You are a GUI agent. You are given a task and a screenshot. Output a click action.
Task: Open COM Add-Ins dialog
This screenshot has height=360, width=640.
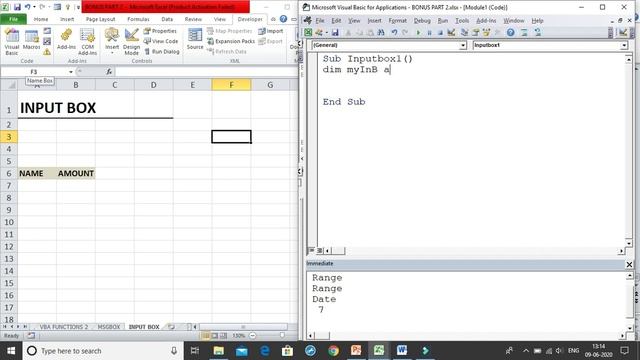click(x=87, y=42)
